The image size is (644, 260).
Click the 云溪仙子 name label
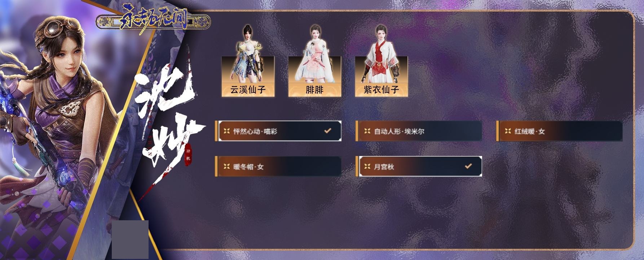click(248, 90)
